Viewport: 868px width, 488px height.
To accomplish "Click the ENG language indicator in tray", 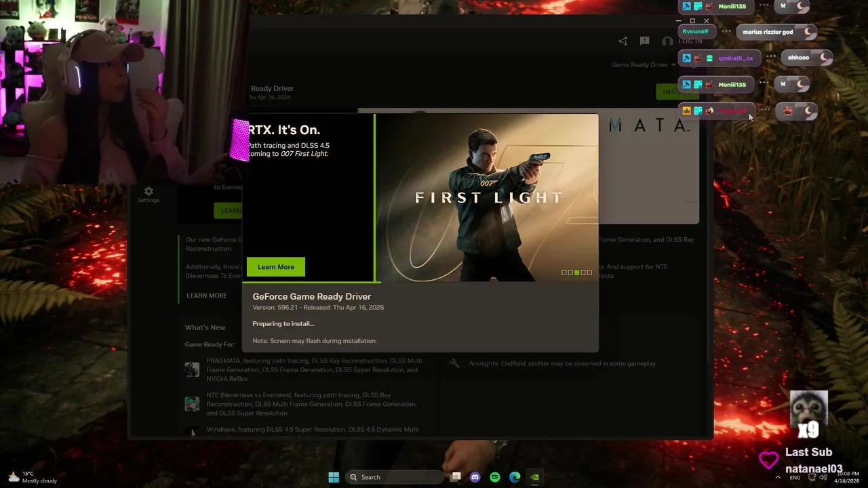I will pyautogui.click(x=795, y=477).
